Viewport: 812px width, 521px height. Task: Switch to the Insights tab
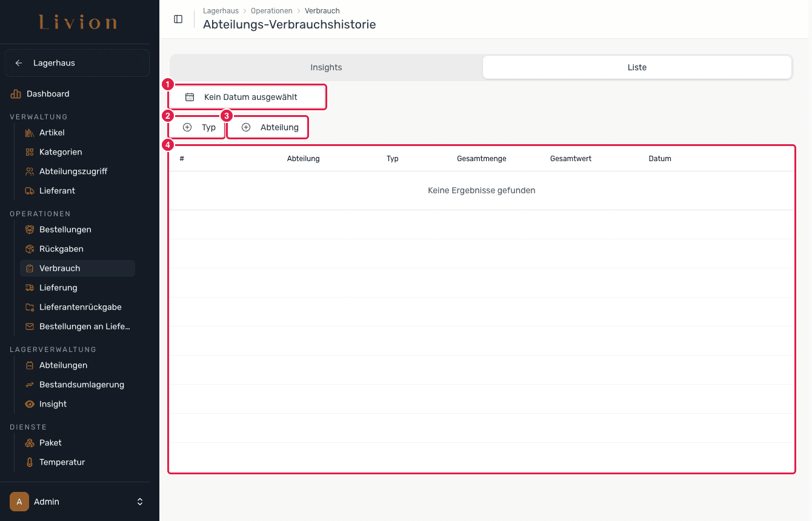click(x=326, y=67)
